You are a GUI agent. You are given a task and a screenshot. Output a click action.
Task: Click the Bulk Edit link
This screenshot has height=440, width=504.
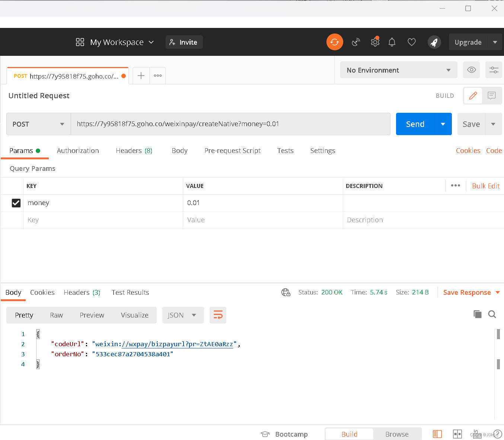click(486, 186)
